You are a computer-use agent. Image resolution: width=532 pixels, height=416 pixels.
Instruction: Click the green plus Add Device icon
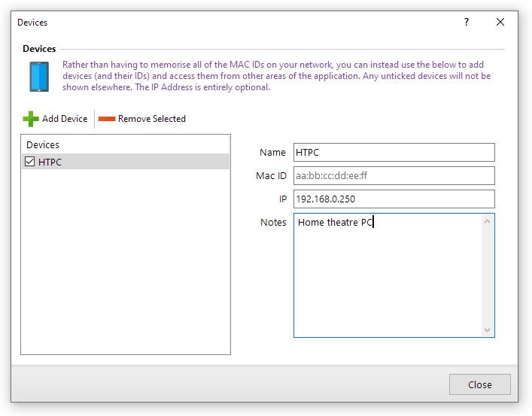click(31, 119)
